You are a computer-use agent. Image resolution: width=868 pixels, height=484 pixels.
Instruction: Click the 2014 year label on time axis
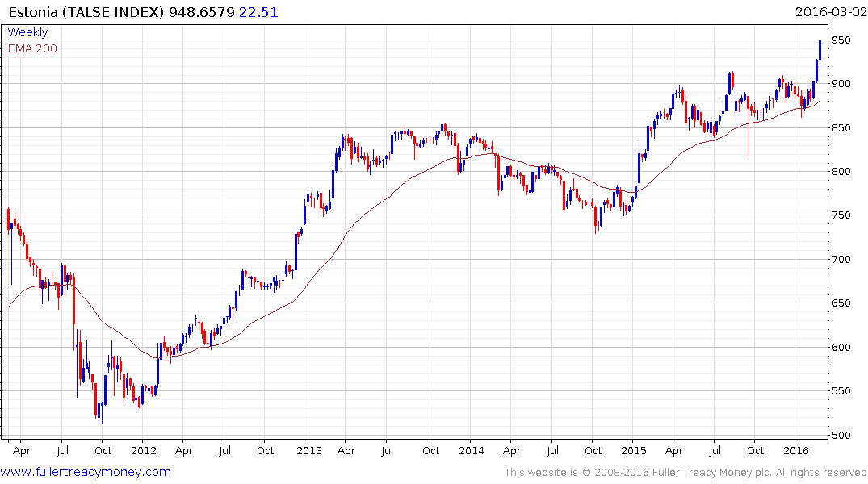471,450
